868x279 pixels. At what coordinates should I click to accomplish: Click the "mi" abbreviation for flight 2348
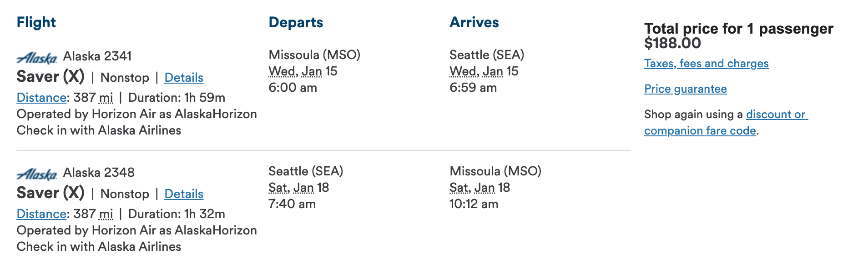(x=106, y=214)
